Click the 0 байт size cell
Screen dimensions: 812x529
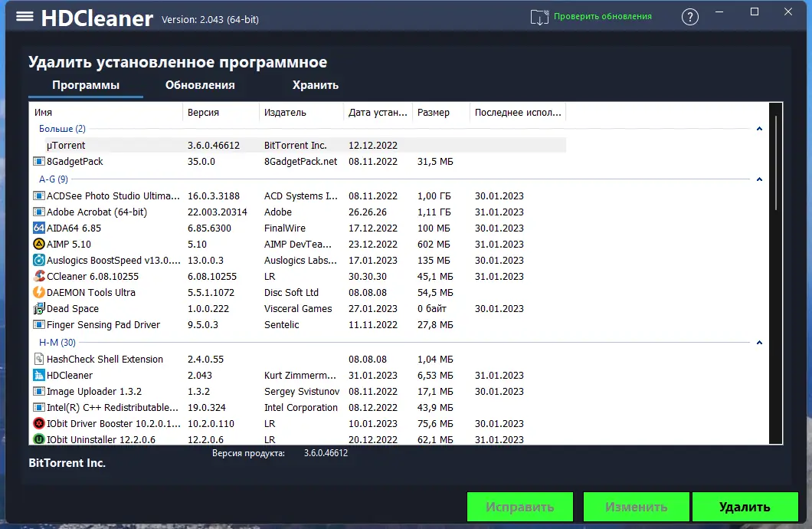click(432, 308)
